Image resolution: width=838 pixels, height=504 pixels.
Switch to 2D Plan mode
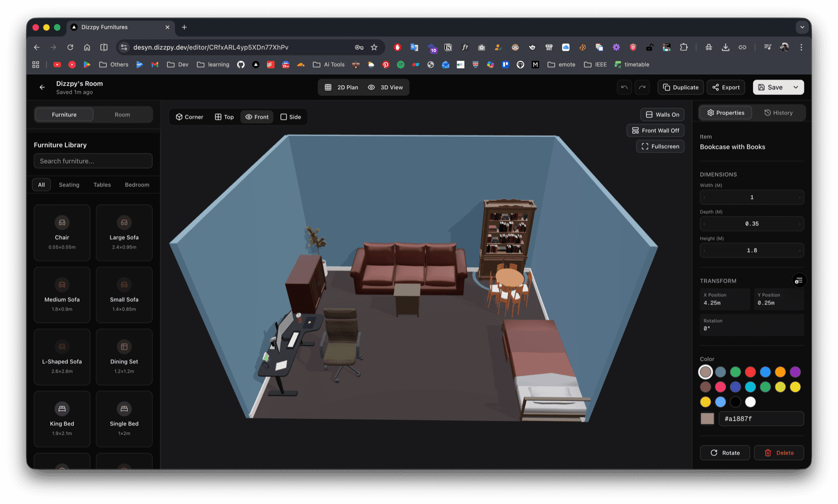point(341,87)
